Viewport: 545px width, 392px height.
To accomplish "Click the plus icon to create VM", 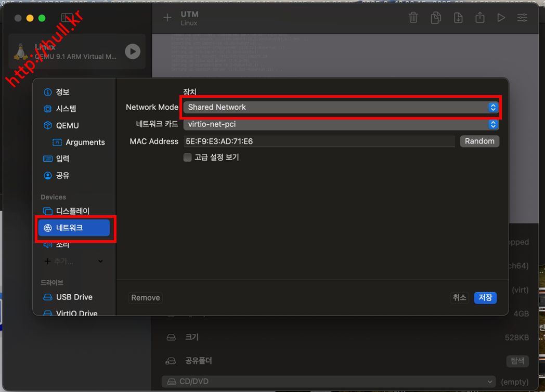I will 167,17.
